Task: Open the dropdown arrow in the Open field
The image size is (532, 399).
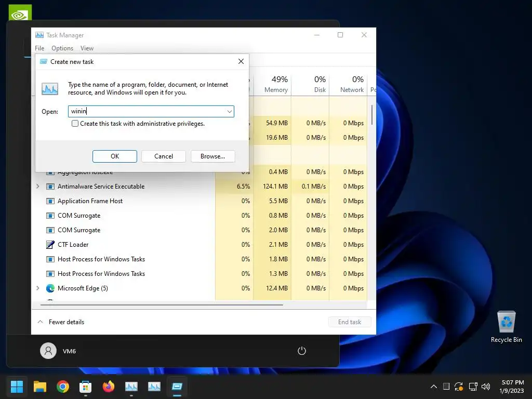Action: [x=229, y=111]
